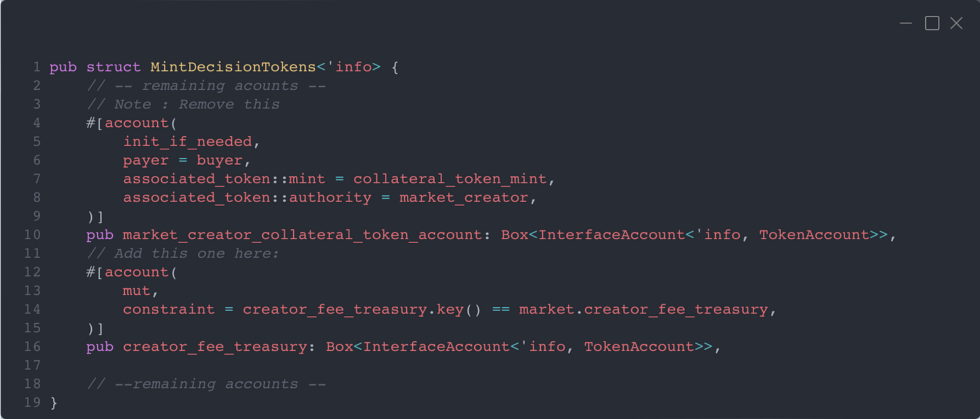This screenshot has height=419, width=980.
Task: Click the pub struct keyword on line 1
Action: click(95, 67)
